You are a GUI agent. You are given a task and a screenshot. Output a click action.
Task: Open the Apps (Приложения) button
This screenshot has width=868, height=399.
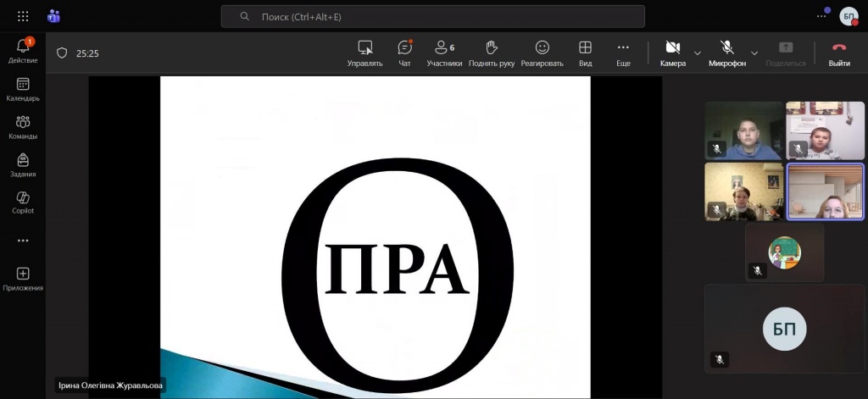tap(23, 279)
